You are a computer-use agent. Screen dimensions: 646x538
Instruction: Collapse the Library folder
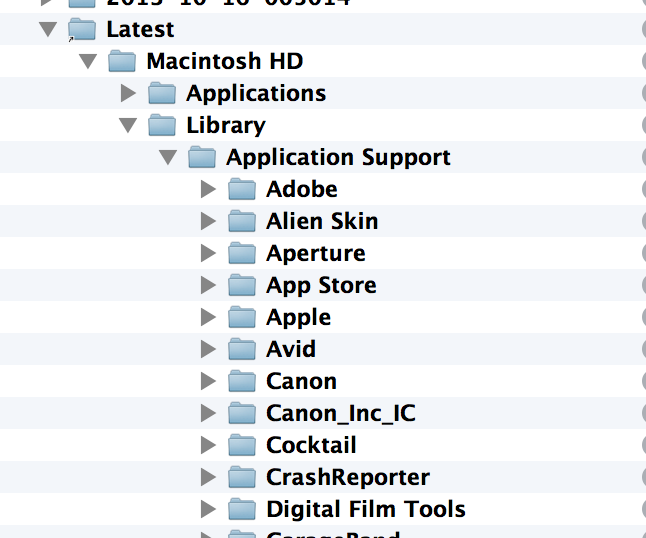pyautogui.click(x=128, y=125)
